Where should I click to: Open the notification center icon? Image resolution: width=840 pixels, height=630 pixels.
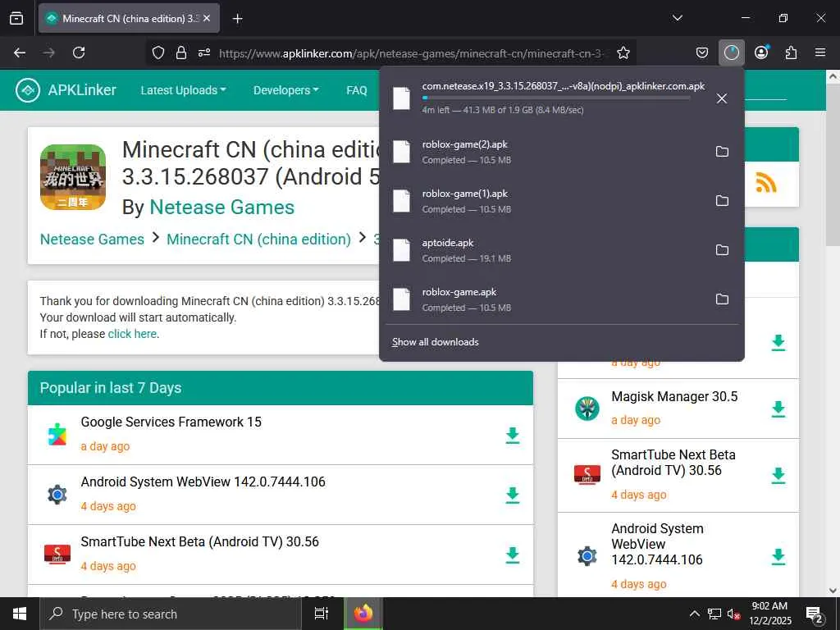tap(815, 614)
